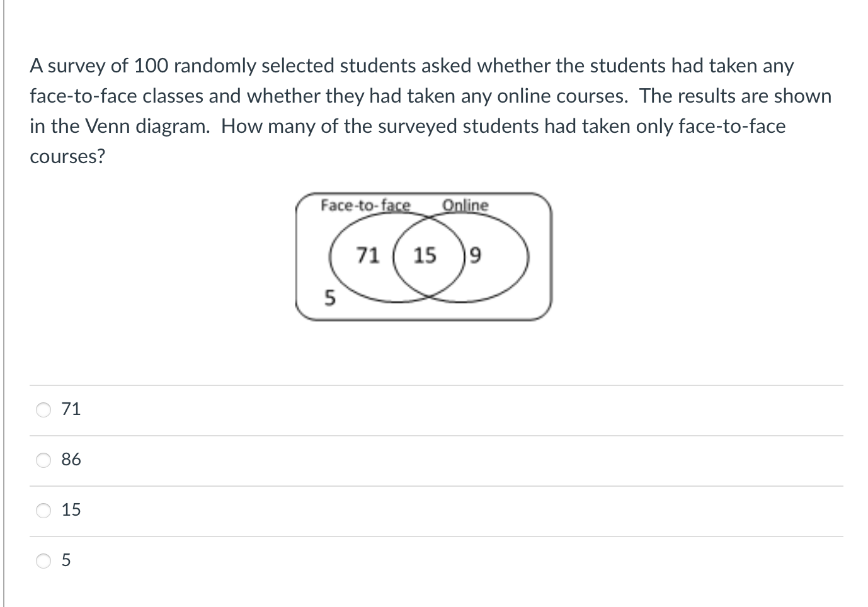
Task: Select the radio button for answer 86
Action: coord(43,460)
